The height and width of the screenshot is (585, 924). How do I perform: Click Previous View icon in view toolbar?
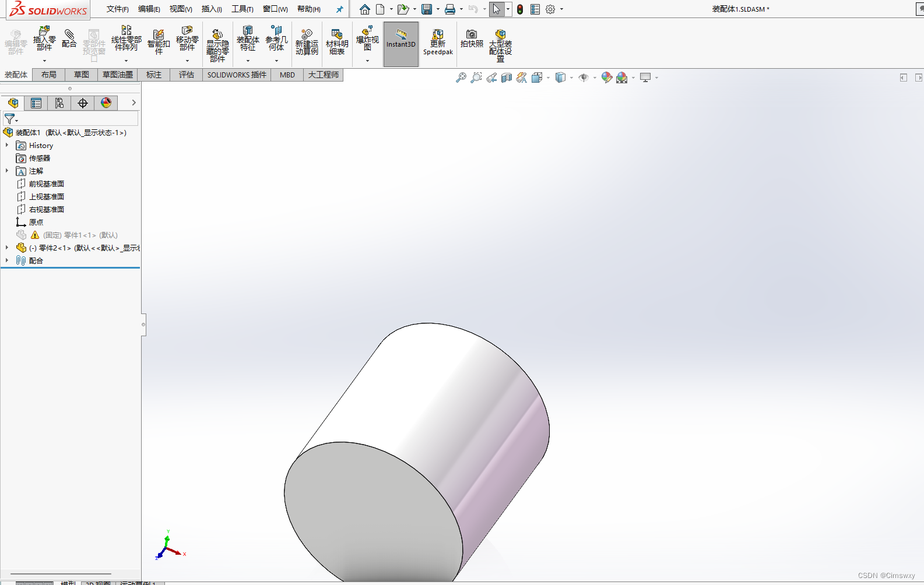click(x=491, y=77)
